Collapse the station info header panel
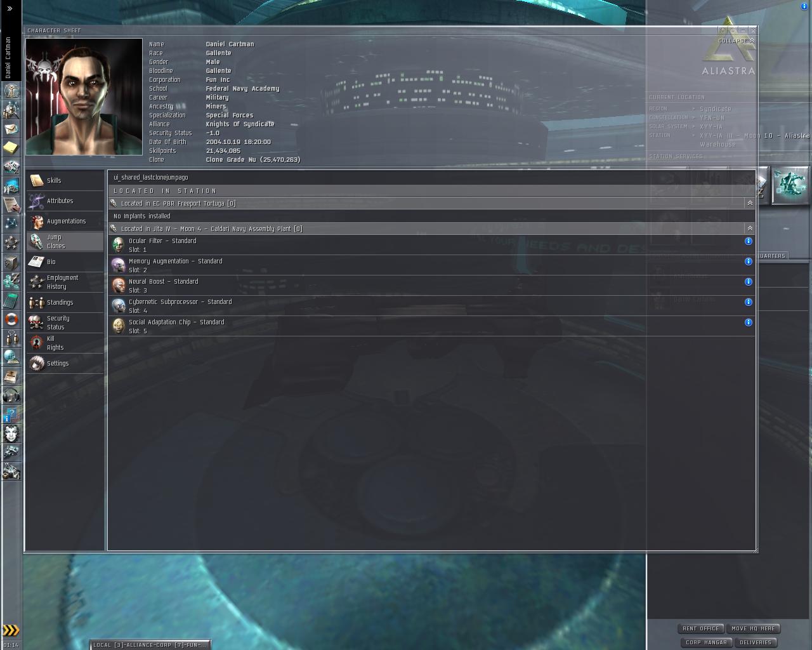This screenshot has width=812, height=650. [737, 41]
